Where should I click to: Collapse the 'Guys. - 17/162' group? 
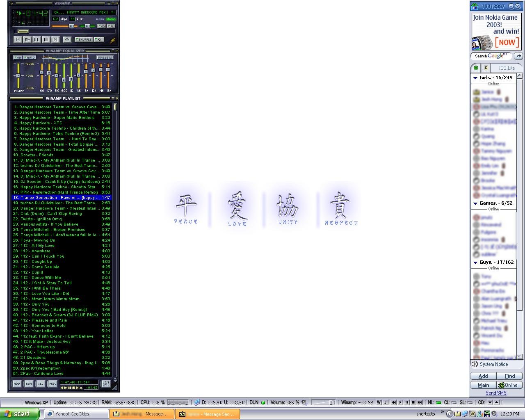coord(475,262)
